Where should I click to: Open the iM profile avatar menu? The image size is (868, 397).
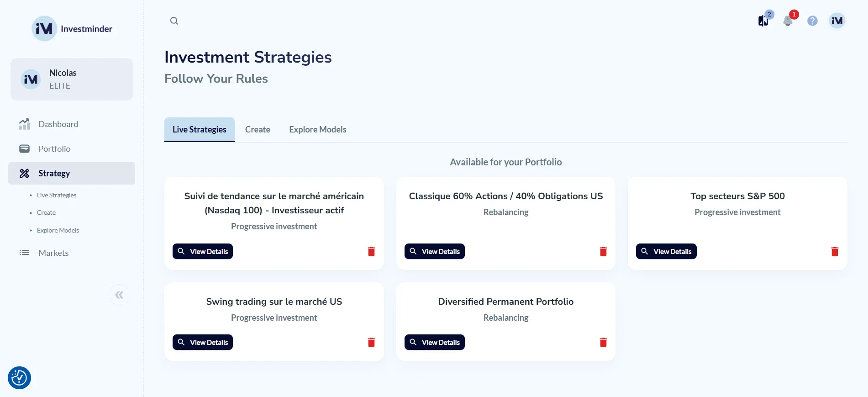click(836, 21)
